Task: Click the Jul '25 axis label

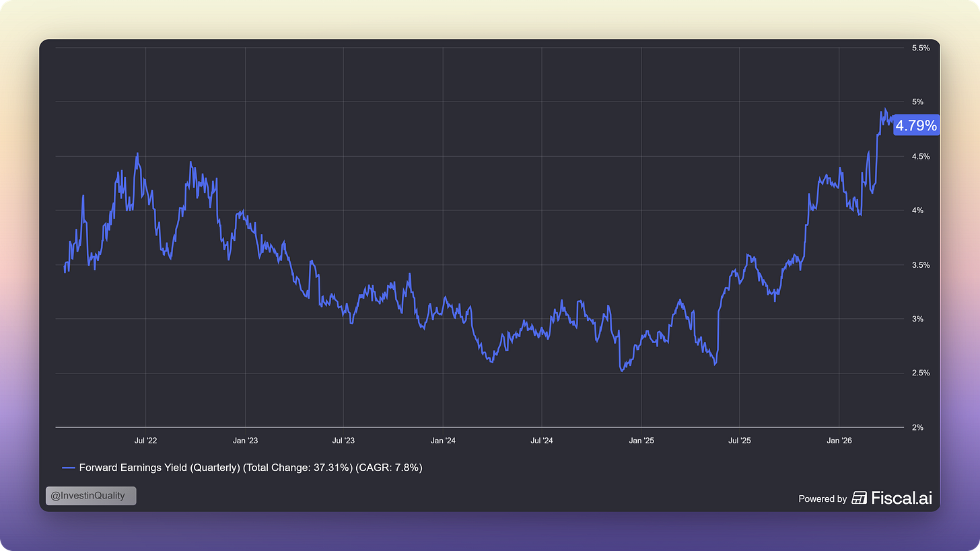Action: (x=740, y=441)
